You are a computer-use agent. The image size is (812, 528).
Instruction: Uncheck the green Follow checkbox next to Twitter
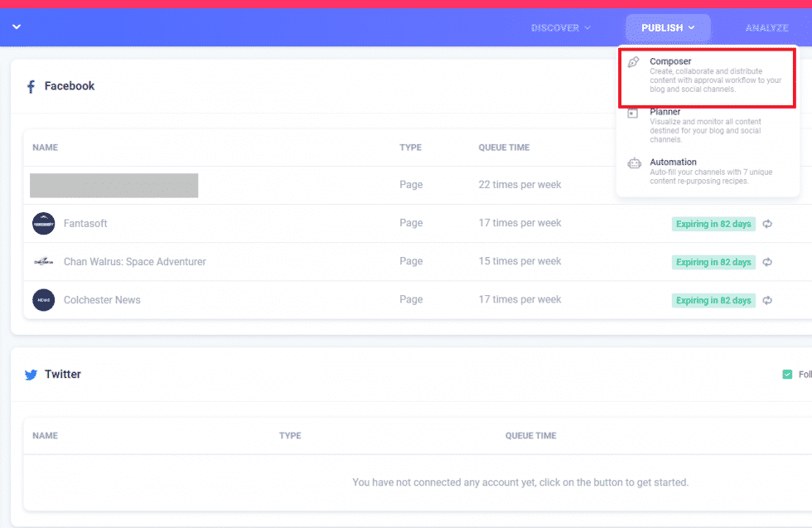[x=788, y=374]
